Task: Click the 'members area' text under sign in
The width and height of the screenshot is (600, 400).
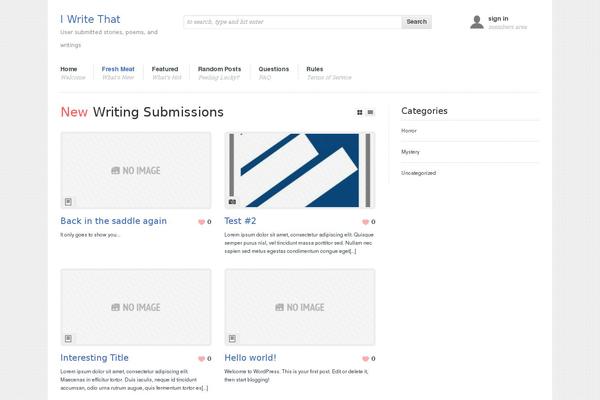Action: tap(508, 27)
